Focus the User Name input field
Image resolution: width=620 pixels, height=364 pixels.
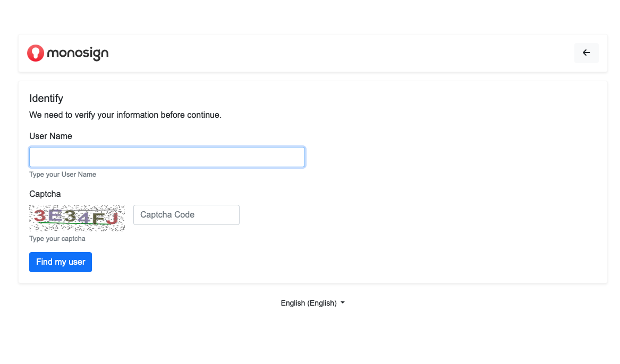(x=167, y=157)
